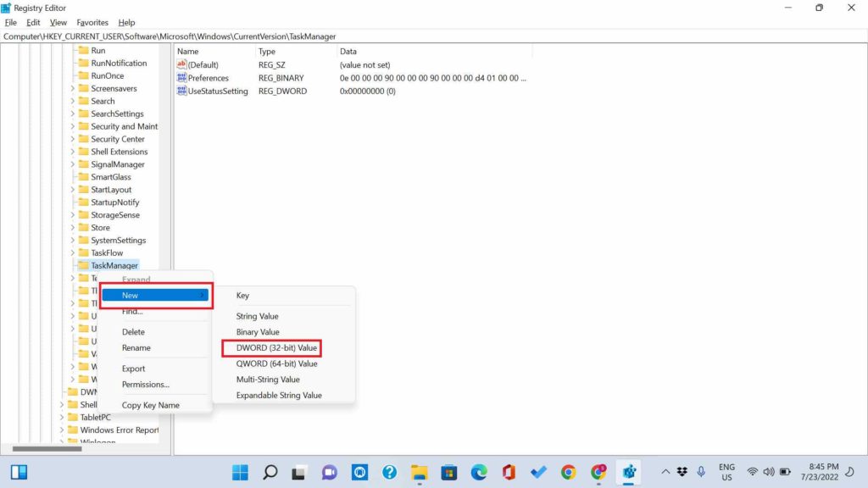
Task: Click New in the context menu
Action: (156, 296)
